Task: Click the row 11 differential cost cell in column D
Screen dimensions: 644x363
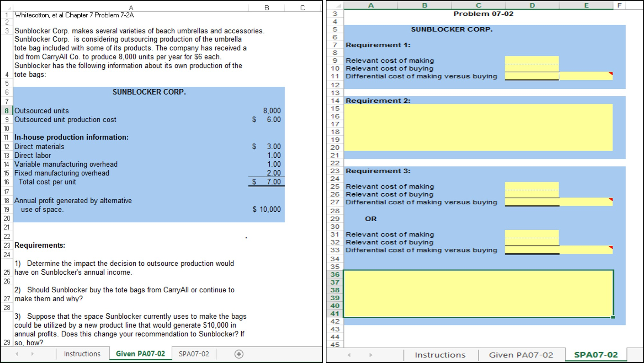Action: tap(532, 76)
